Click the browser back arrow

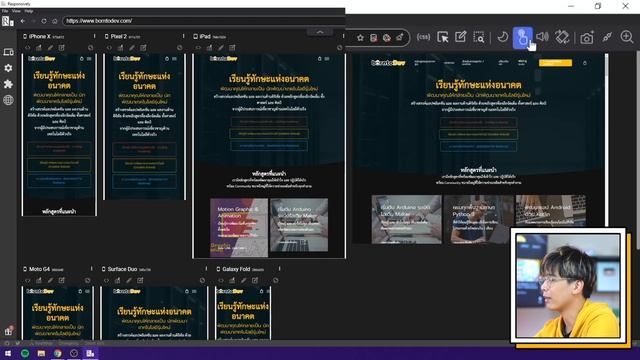pyautogui.click(x=23, y=21)
